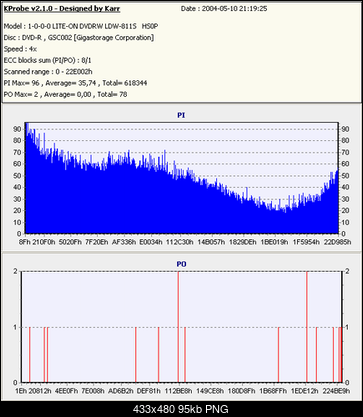363x417 pixels.
Task: Click PO axis label 1Eh
Action: click(x=21, y=391)
